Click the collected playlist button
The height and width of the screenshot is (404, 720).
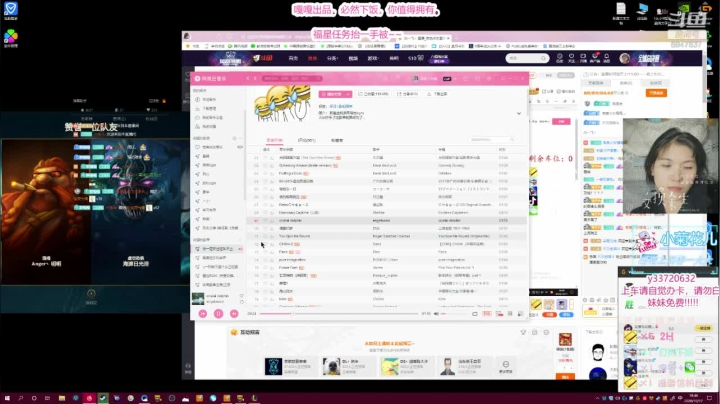coord(373,94)
